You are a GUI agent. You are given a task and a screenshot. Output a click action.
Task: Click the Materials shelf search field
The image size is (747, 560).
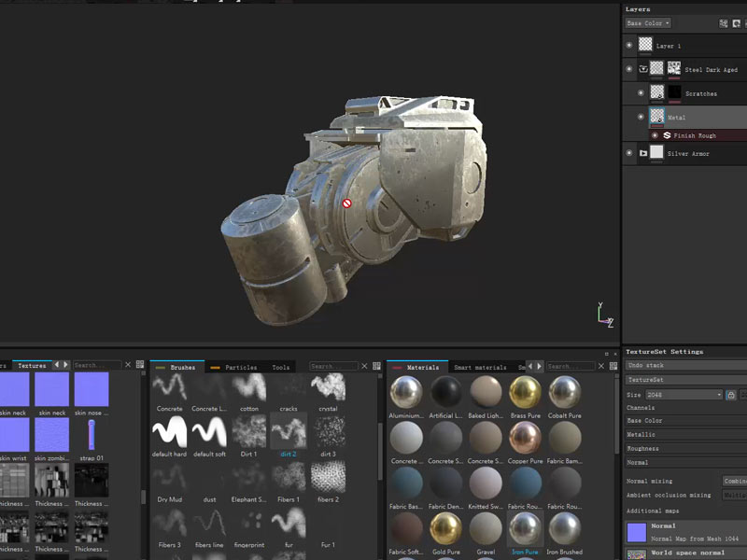pos(571,366)
